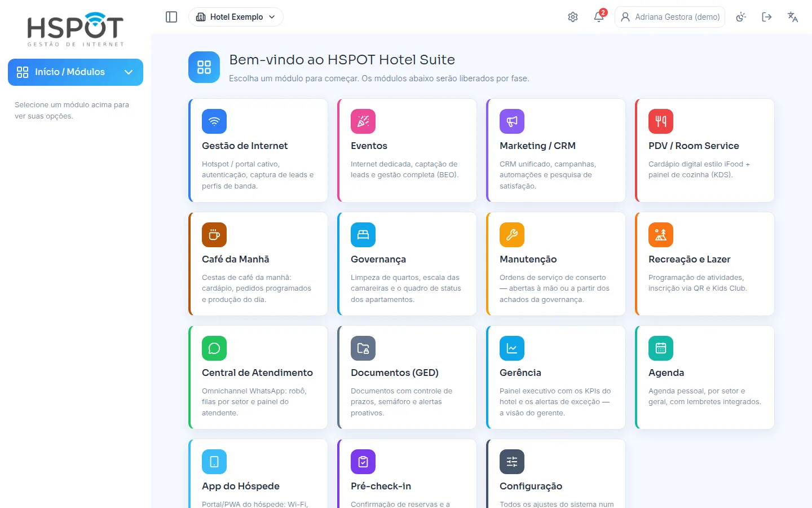Image resolution: width=812 pixels, height=508 pixels.
Task: Click the Central de Atendimento chat icon
Action: click(214, 348)
